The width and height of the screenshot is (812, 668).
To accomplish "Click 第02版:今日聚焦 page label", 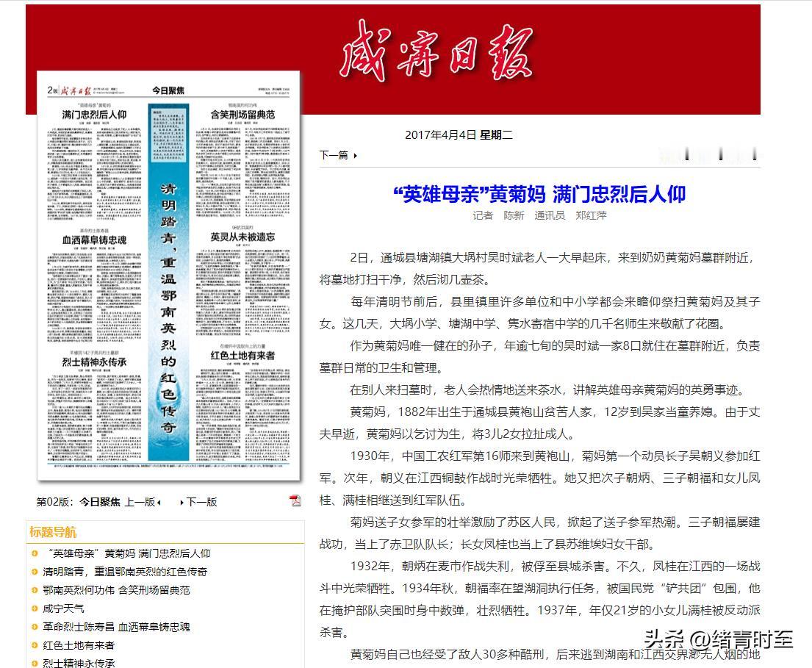I will tap(78, 502).
